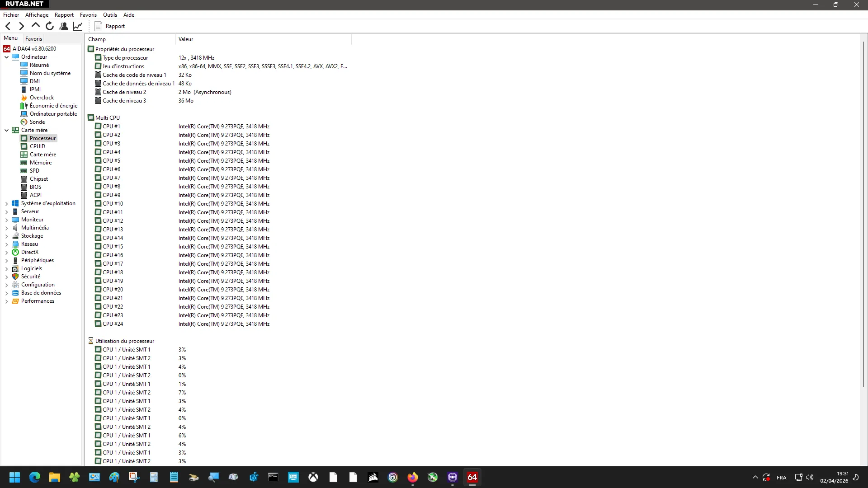
Task: Open the Sonde sensor item
Action: tap(37, 122)
